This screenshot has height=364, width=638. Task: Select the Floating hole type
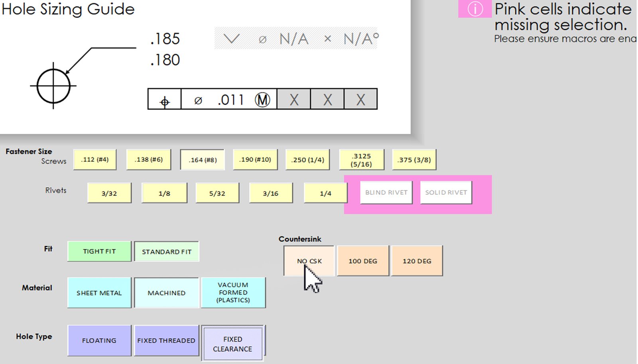pos(99,341)
